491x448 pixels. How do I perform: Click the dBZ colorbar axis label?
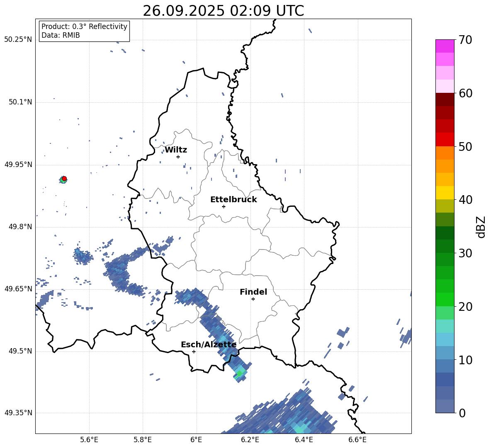pyautogui.click(x=481, y=227)
